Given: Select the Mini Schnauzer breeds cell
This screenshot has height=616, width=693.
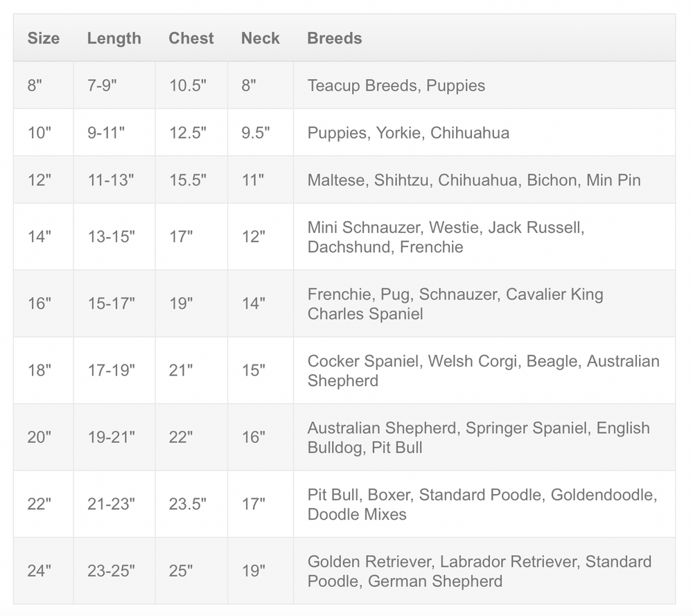Looking at the screenshot, I should tap(446, 236).
